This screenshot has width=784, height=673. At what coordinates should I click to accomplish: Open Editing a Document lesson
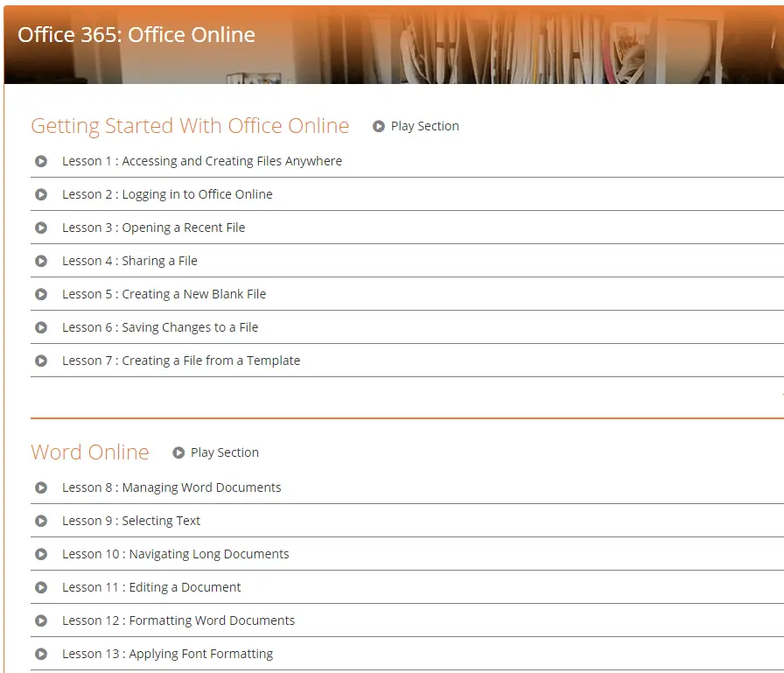pos(151,587)
